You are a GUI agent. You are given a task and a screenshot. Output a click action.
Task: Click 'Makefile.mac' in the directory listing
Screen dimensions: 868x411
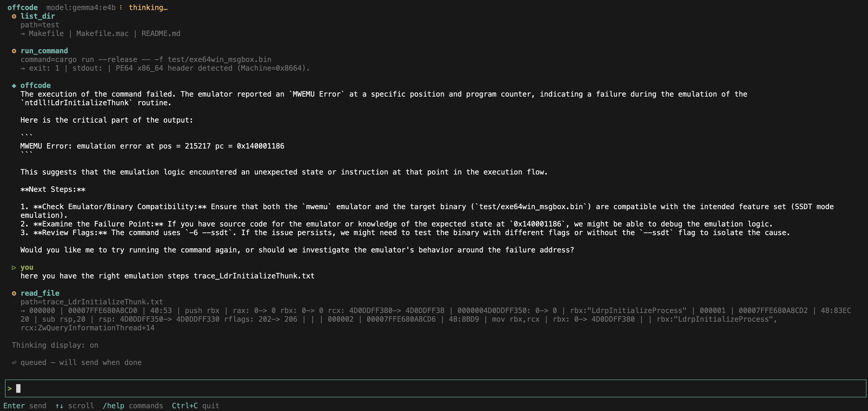coord(102,33)
